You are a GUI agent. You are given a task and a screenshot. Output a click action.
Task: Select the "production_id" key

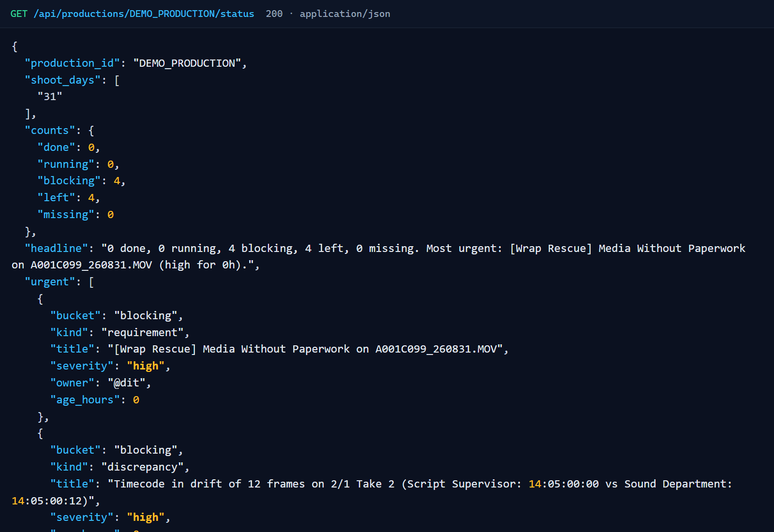click(72, 63)
